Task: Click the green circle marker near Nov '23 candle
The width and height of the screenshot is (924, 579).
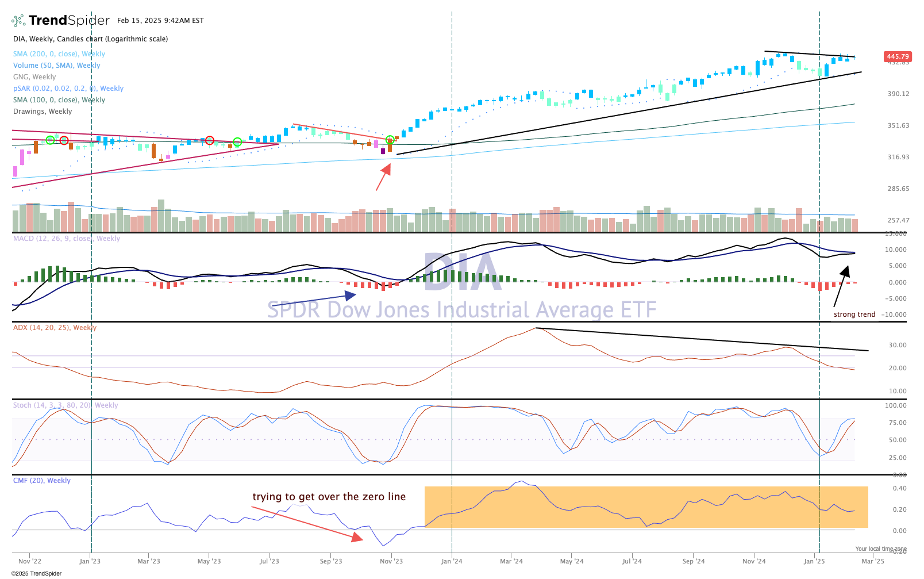Action: pos(390,140)
